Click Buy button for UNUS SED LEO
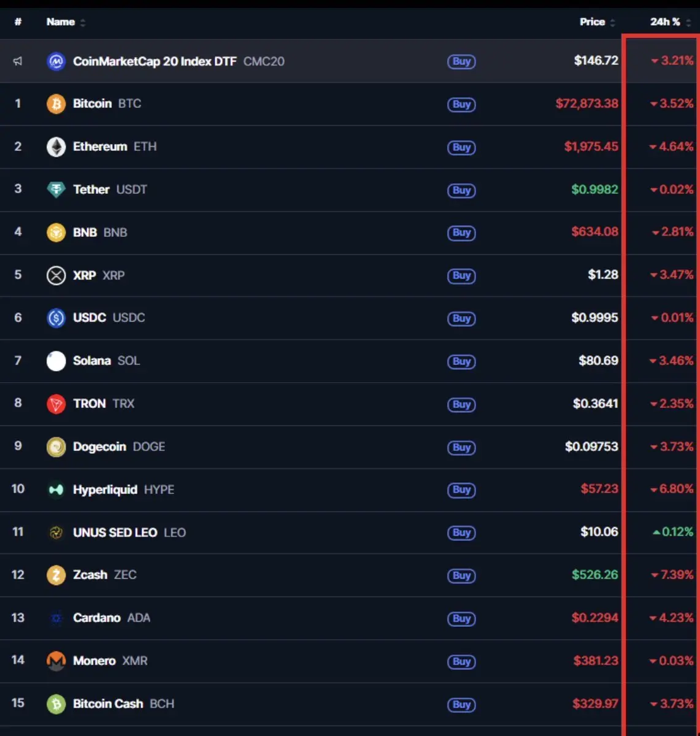This screenshot has width=700, height=736. coord(461,532)
